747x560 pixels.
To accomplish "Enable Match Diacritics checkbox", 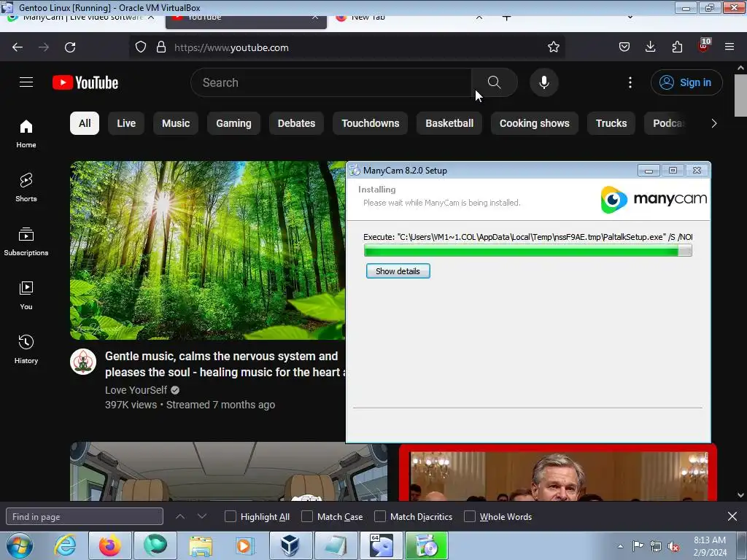I will coord(380,516).
